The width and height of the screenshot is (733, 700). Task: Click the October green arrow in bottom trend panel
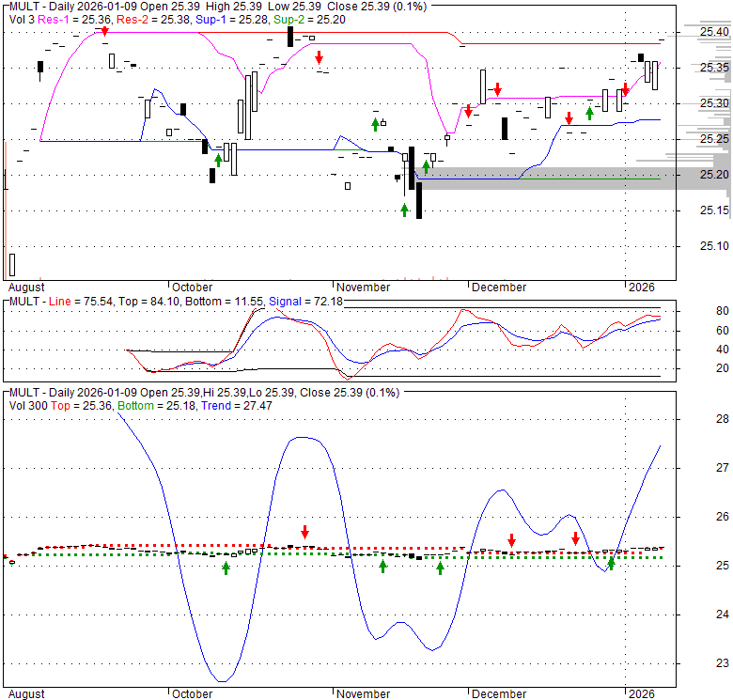[x=226, y=568]
